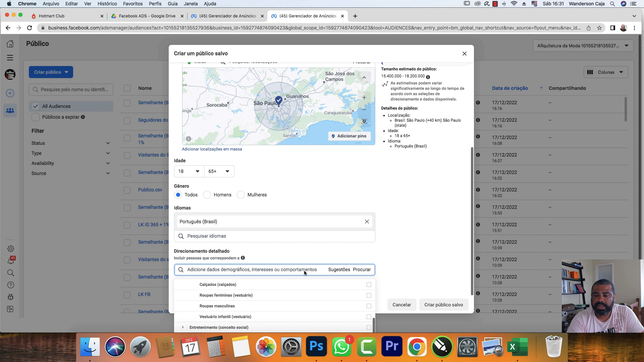Image resolution: width=644 pixels, height=362 pixels.
Task: Zoom in on the map with the plus icon
Action: pos(364,98)
